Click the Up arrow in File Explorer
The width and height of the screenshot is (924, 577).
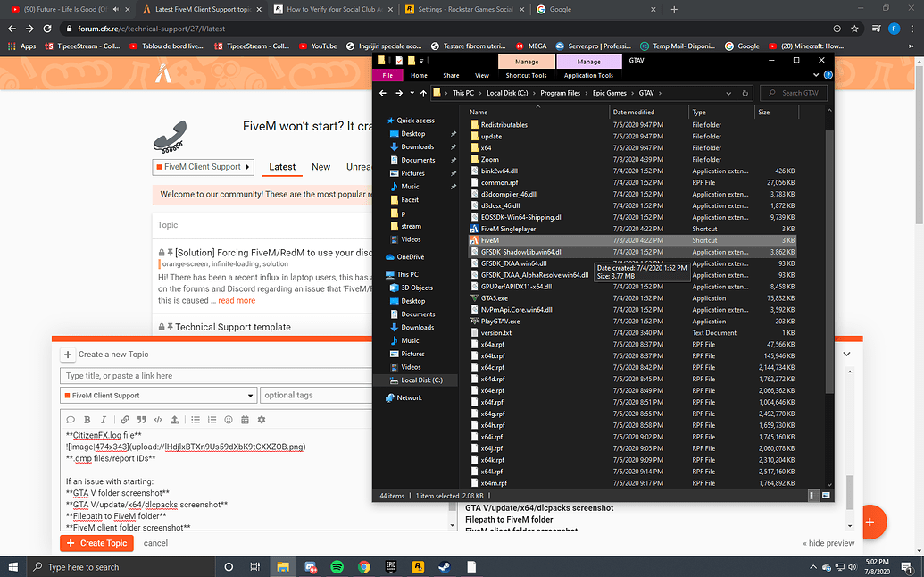coord(423,93)
